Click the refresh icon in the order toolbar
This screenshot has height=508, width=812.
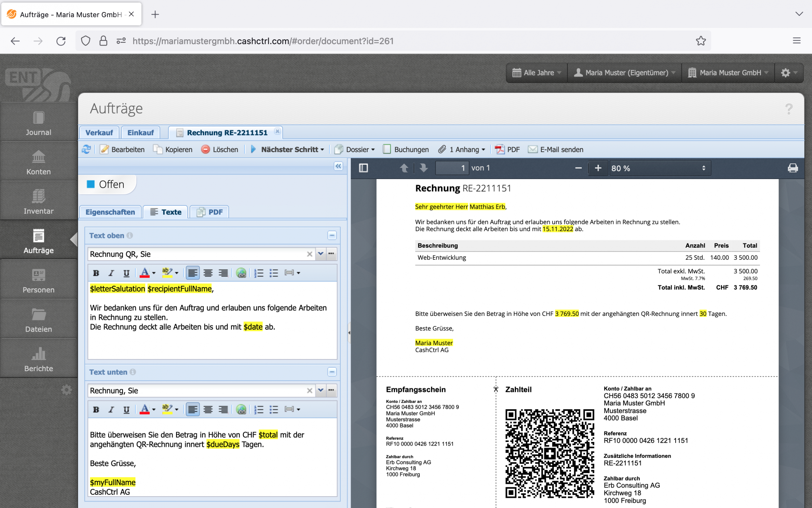click(x=86, y=150)
